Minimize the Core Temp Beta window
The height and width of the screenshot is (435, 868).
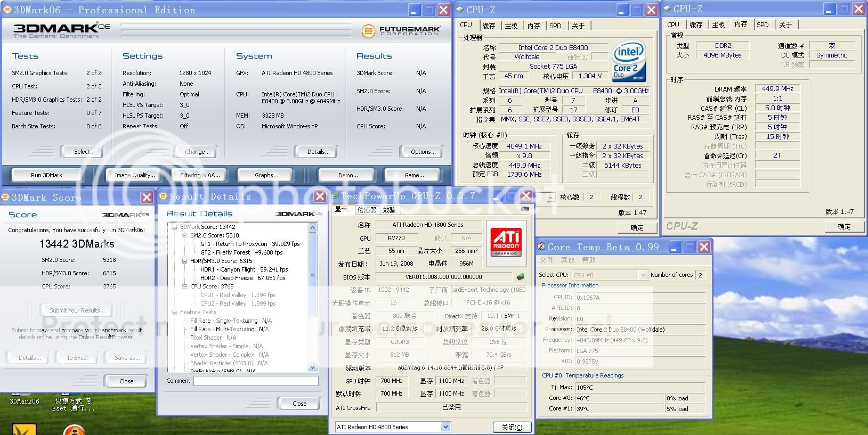pyautogui.click(x=675, y=247)
